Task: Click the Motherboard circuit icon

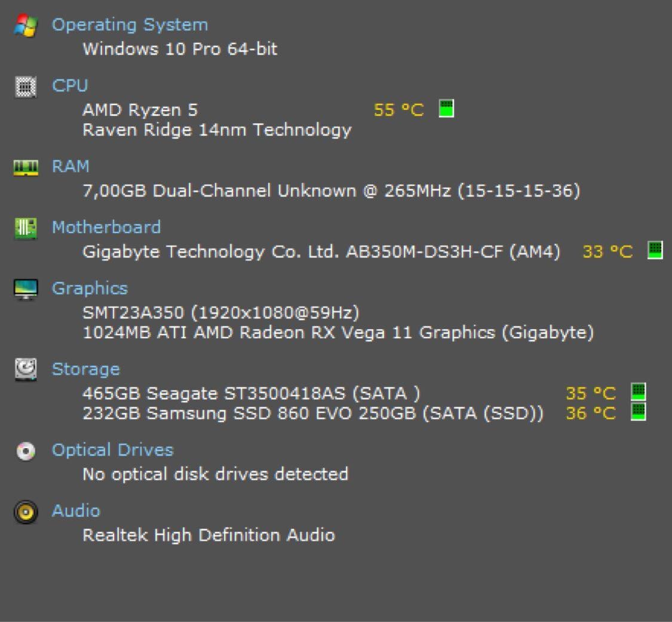Action: coord(26,228)
